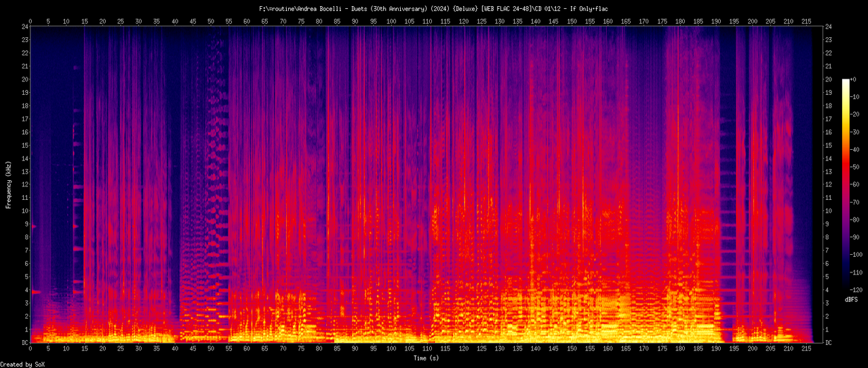Image resolution: width=868 pixels, height=368 pixels.
Task: Click the '-60' value on the dBFS legend
Action: click(x=856, y=184)
